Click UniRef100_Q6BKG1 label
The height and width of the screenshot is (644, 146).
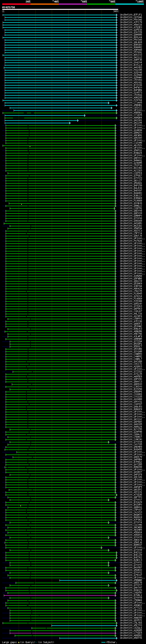131,507
